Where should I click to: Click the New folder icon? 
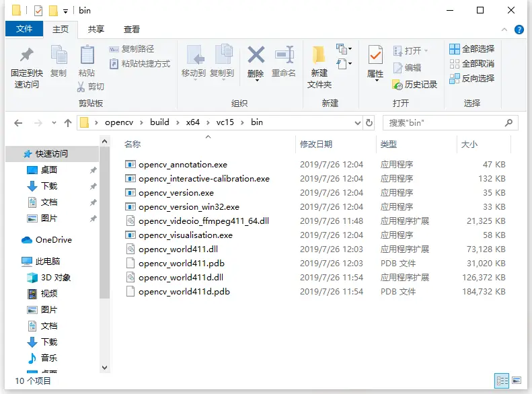319,54
